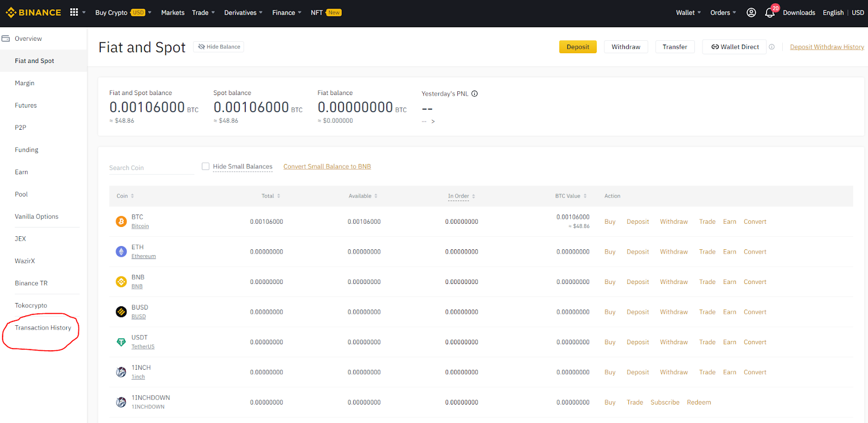This screenshot has width=868, height=423.
Task: Change language via English
Action: click(x=833, y=12)
